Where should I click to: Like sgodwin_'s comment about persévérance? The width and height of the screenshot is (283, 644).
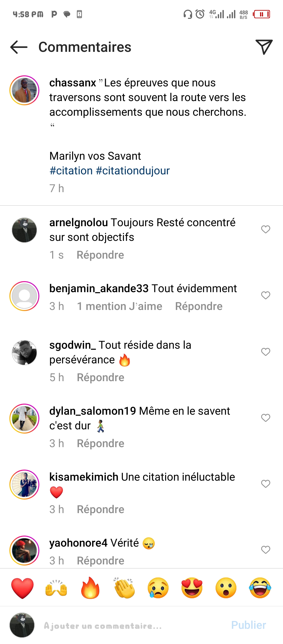tap(265, 352)
